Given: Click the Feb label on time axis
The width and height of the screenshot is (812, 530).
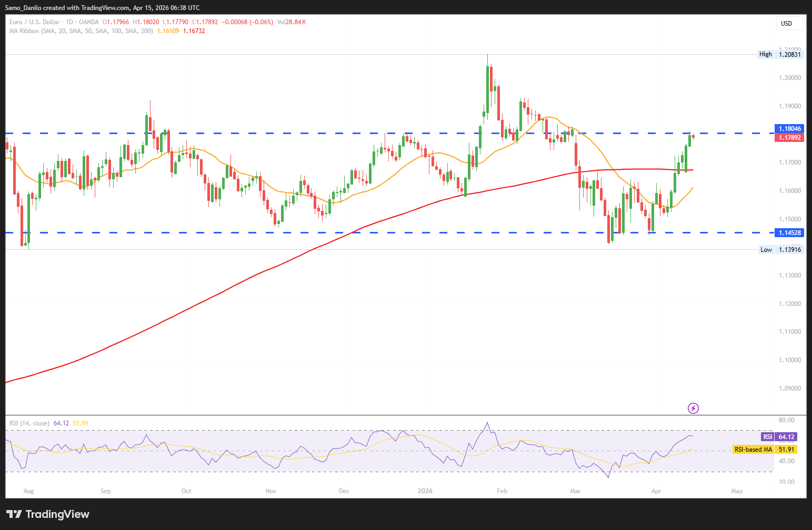Looking at the screenshot, I should (502, 491).
